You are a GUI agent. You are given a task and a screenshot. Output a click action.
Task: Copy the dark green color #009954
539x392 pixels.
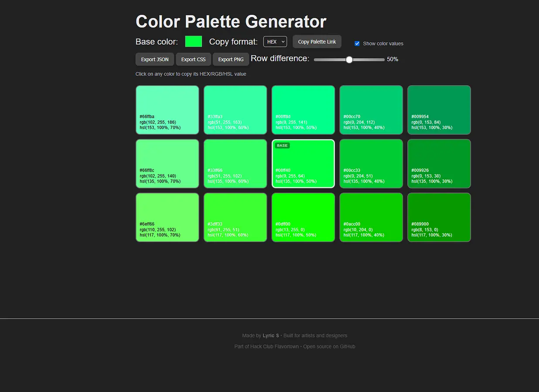point(439,110)
